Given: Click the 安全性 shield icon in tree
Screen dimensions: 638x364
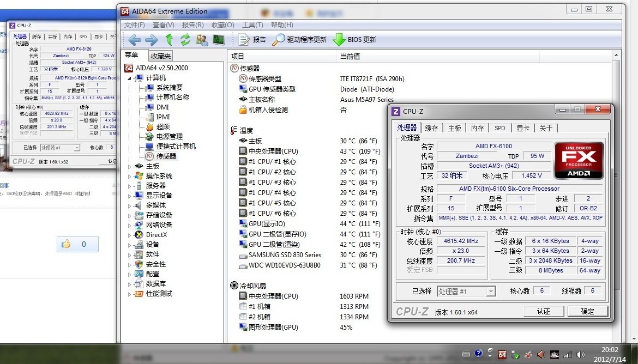Looking at the screenshot, I should pos(139,264).
